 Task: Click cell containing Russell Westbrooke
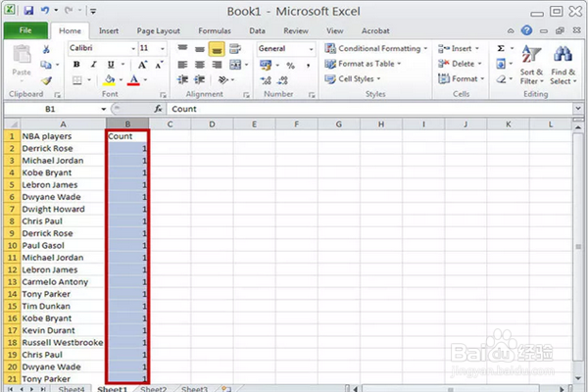[63, 342]
